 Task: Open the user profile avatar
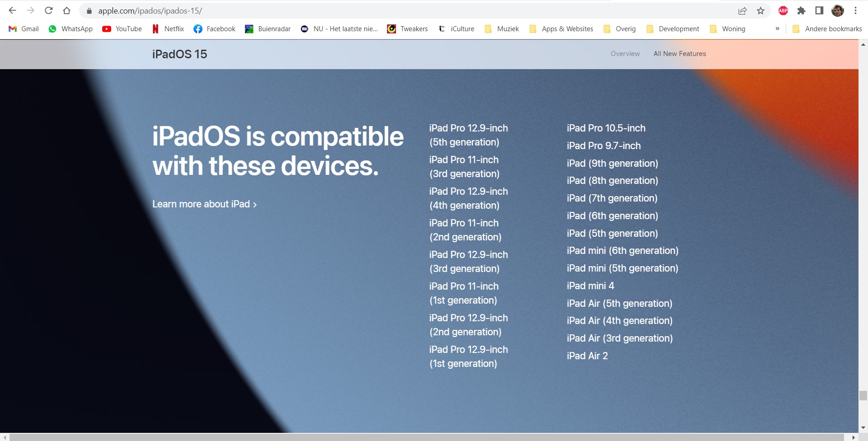pos(838,11)
